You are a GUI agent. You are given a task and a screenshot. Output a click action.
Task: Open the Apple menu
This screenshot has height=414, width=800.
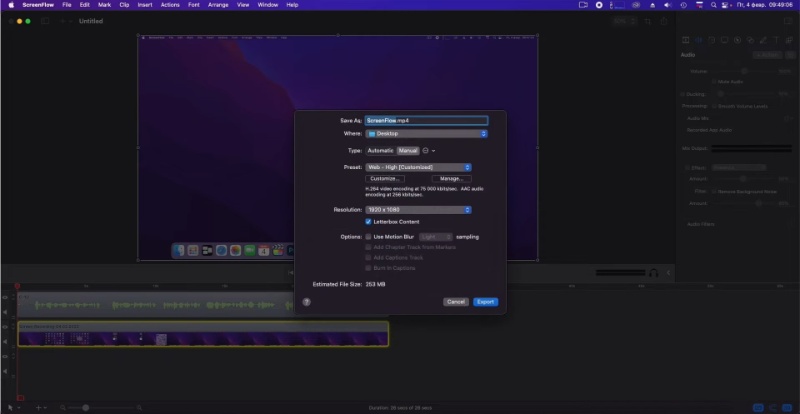11,5
